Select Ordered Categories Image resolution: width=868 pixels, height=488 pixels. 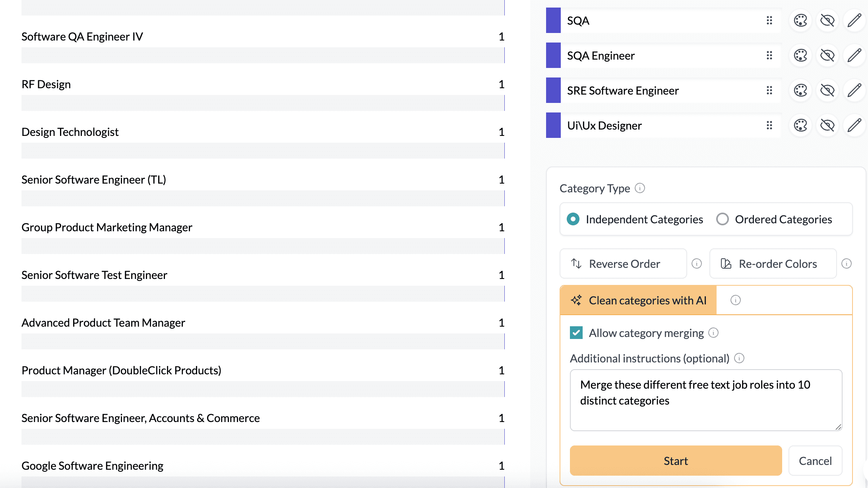click(723, 219)
